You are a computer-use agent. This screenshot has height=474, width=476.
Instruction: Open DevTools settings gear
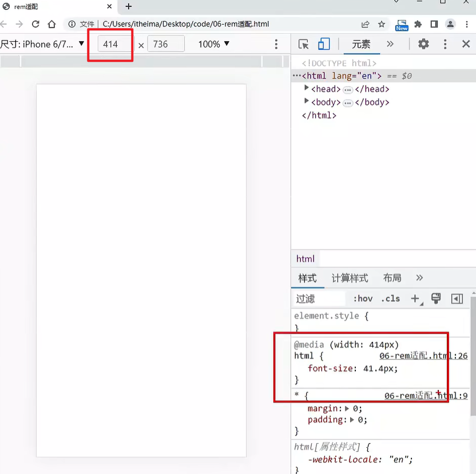[423, 44]
